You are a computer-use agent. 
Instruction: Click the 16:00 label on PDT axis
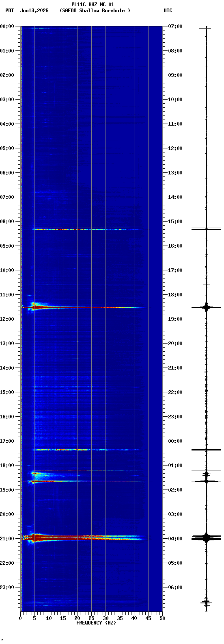click(7, 417)
